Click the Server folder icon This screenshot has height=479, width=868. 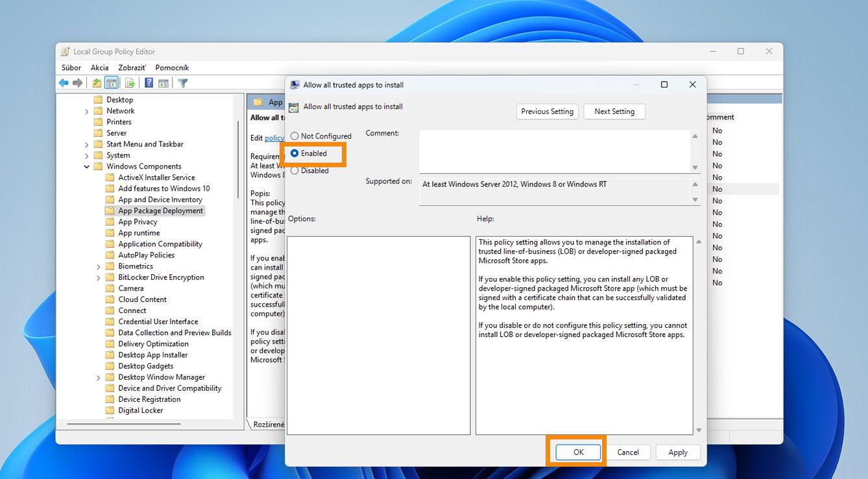point(99,133)
